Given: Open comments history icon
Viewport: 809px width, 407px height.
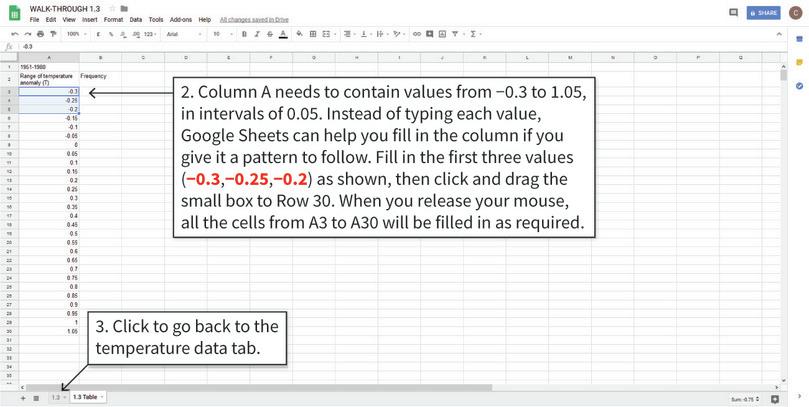Looking at the screenshot, I should coord(733,12).
